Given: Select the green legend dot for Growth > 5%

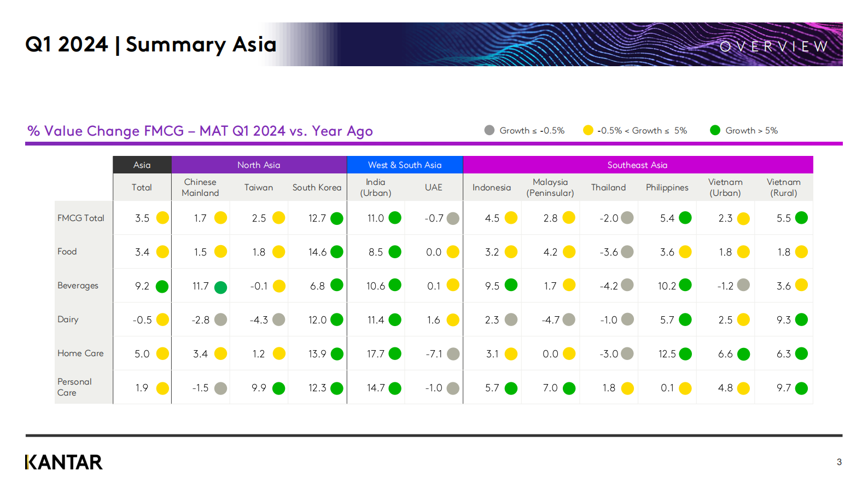Looking at the screenshot, I should coord(715,130).
